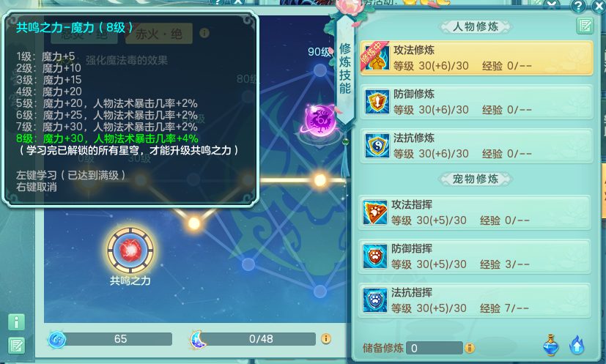This screenshot has height=364, width=606.
Task: Click the 法抗指挥 pet shield icon
Action: (375, 300)
